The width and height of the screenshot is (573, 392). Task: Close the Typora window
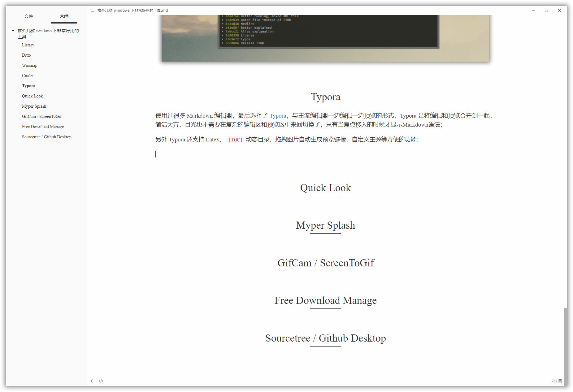(x=559, y=11)
